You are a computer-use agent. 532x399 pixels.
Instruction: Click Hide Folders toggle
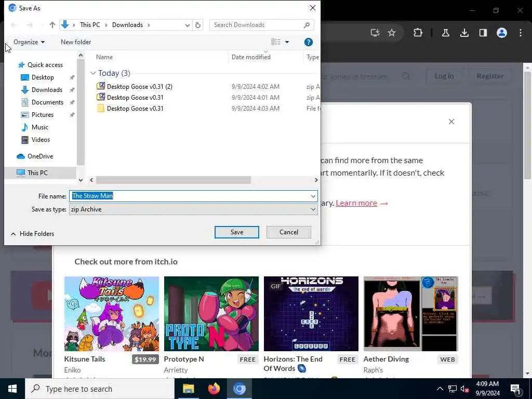(32, 234)
